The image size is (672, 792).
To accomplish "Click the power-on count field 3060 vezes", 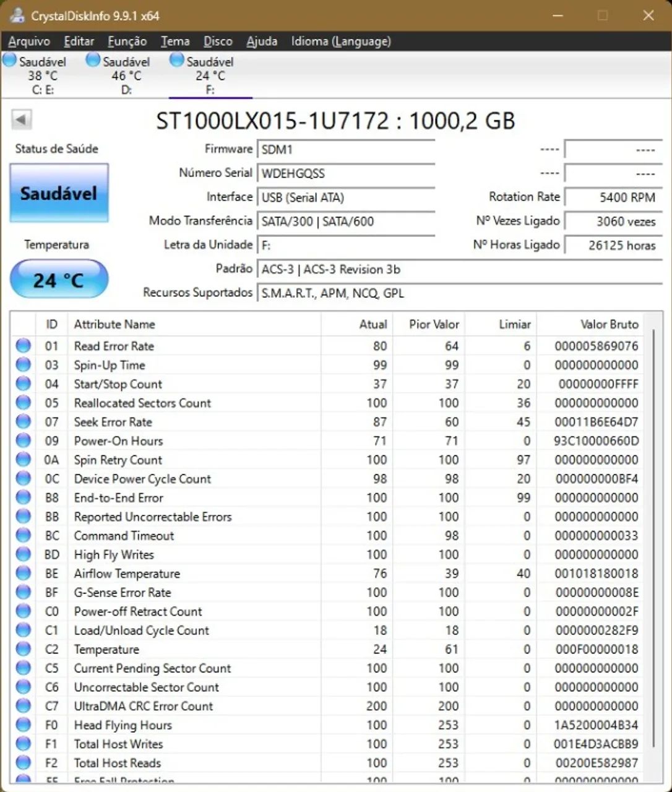I will click(613, 222).
